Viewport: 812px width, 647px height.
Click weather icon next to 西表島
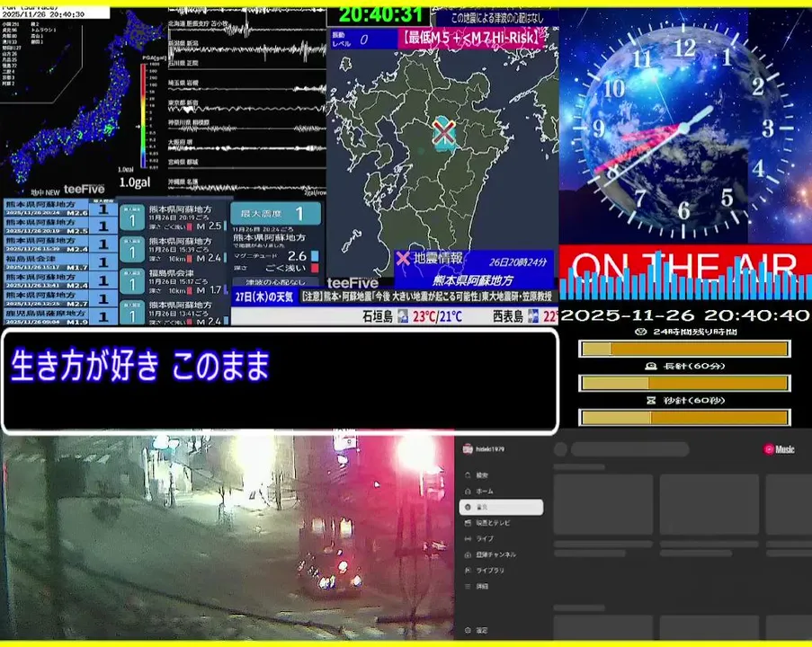[x=533, y=315]
